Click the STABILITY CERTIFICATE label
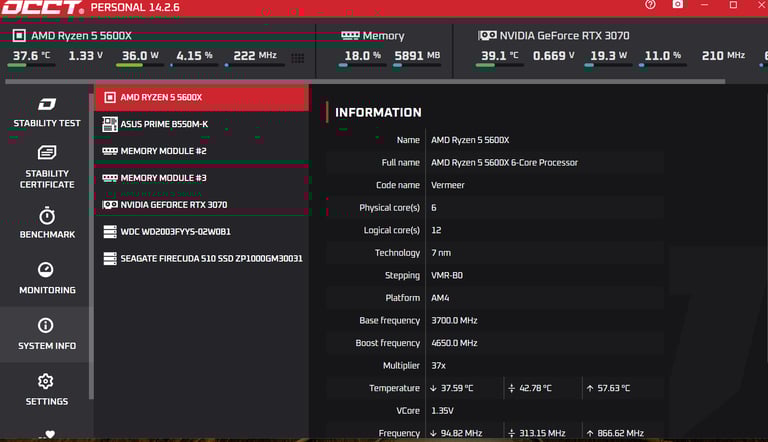The width and height of the screenshot is (768, 442). click(47, 179)
